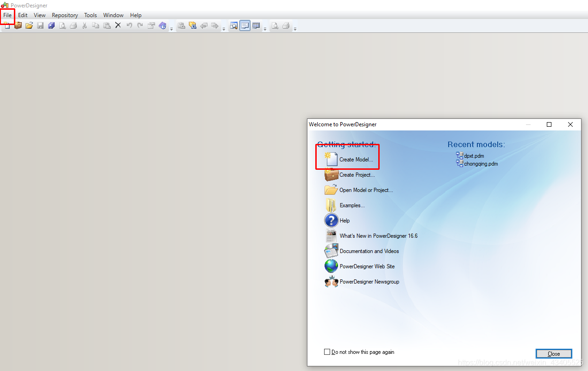588x371 pixels.
Task: Click the Redo arrow icon
Action: pyautogui.click(x=140, y=25)
